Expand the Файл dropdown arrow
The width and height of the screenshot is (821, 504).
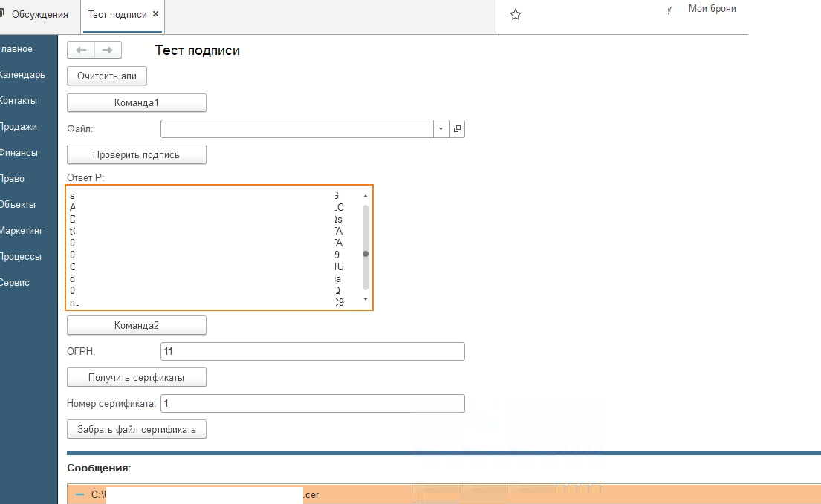pyautogui.click(x=441, y=129)
